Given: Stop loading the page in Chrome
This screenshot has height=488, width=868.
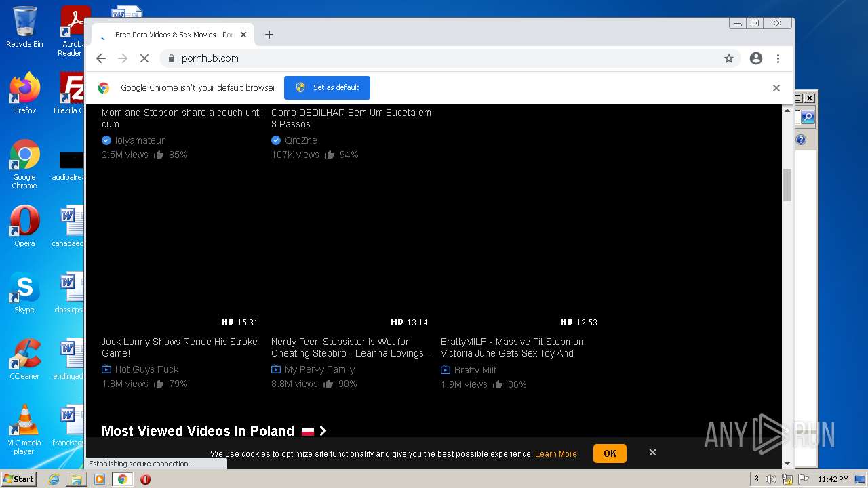Looking at the screenshot, I should pyautogui.click(x=144, y=58).
